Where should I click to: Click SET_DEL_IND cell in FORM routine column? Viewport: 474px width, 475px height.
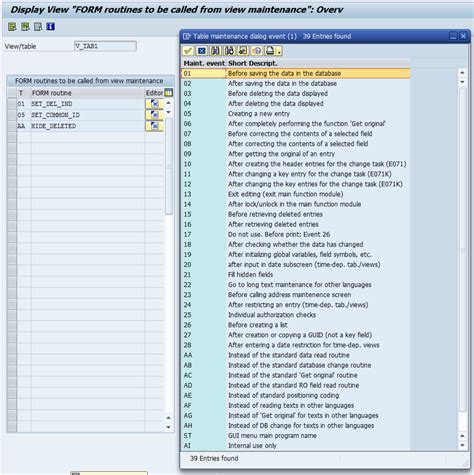pyautogui.click(x=87, y=104)
